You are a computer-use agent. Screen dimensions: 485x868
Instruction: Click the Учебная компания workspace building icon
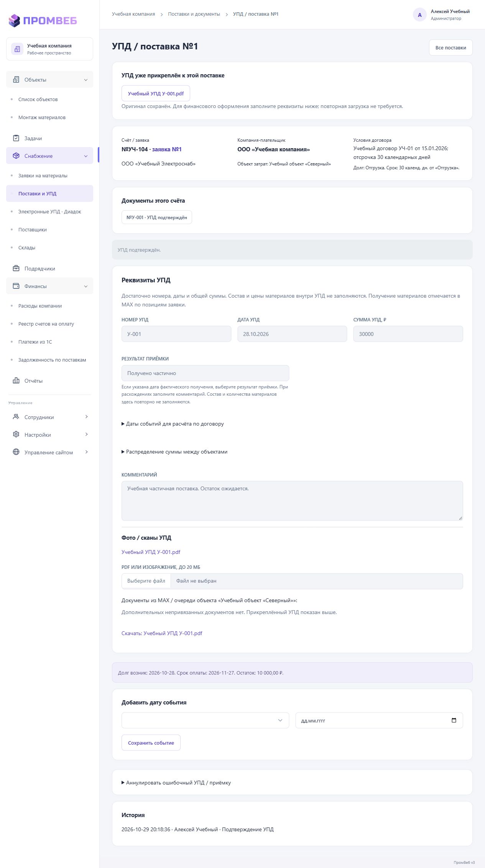pyautogui.click(x=17, y=49)
